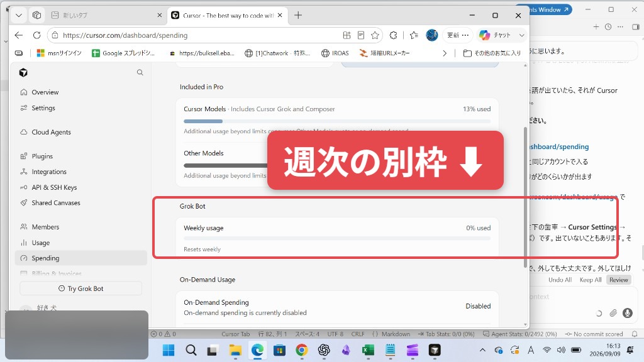The width and height of the screenshot is (644, 362).
Task: Open the 短縮URLメーカー bookmark
Action: pos(384,53)
